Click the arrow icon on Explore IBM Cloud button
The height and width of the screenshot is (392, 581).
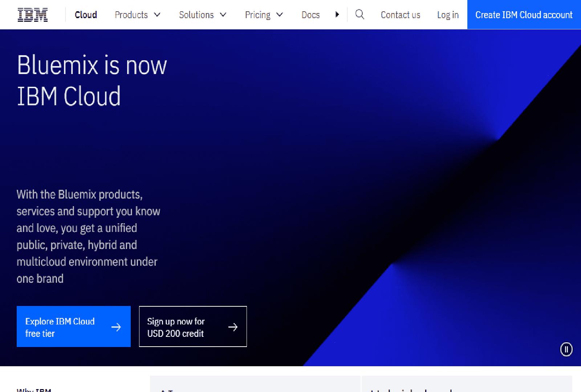(x=117, y=327)
